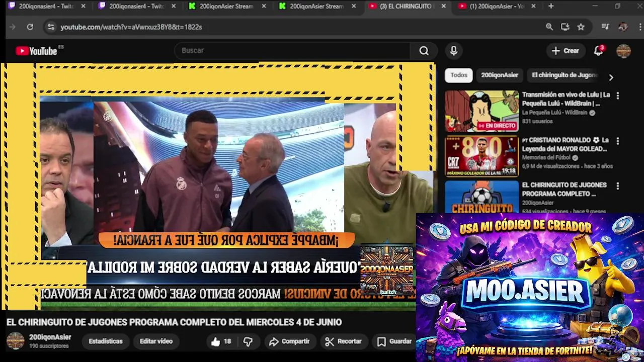The width and height of the screenshot is (644, 362).
Task: Open the YouTube account avatar menu
Action: click(623, 51)
